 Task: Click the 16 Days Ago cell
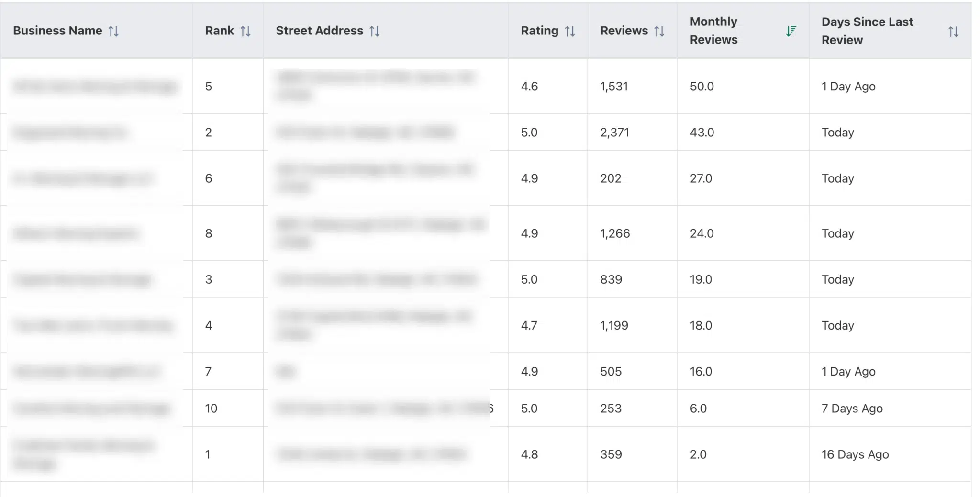(x=855, y=454)
